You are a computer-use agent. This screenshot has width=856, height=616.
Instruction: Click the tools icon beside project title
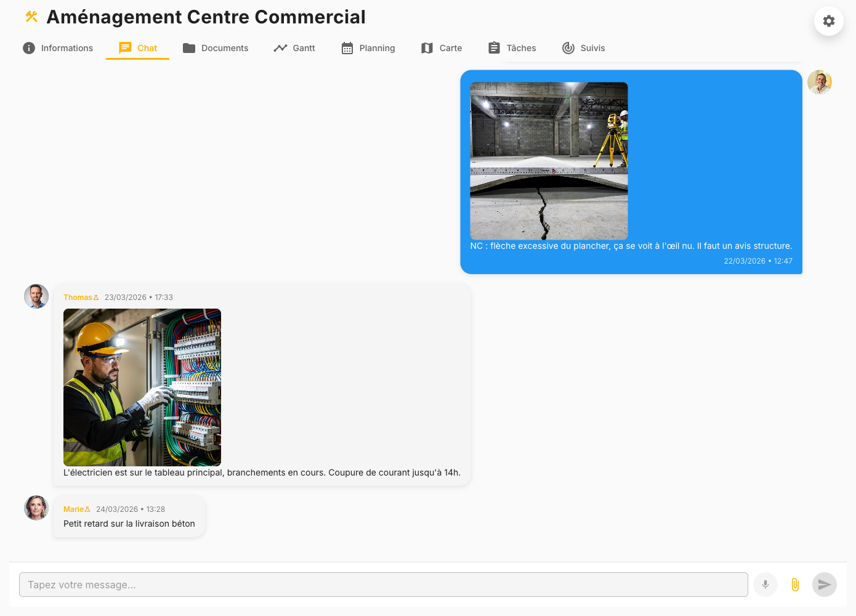31,17
